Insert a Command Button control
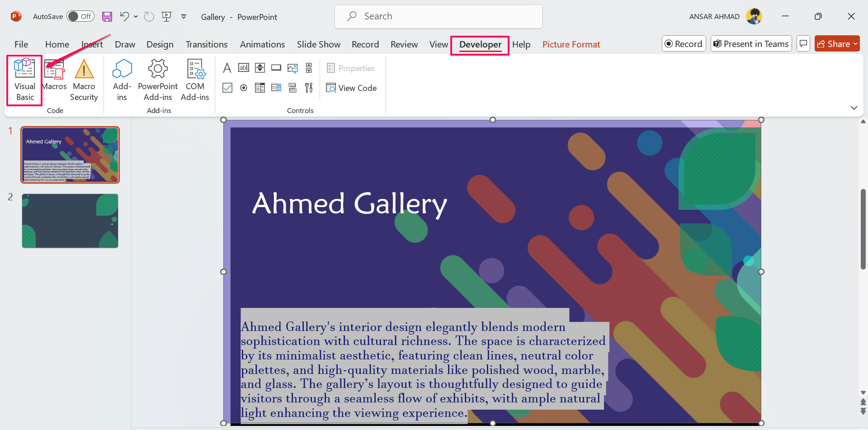The image size is (868, 430). click(276, 68)
